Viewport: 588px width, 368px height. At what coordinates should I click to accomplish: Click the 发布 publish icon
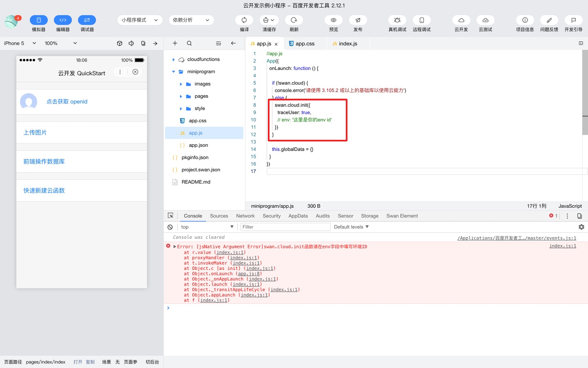358,20
